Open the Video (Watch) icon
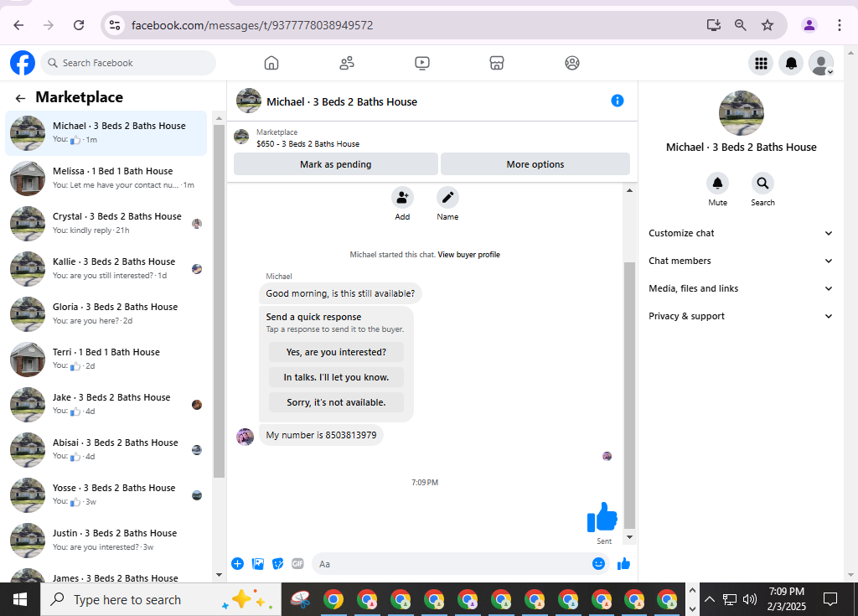The height and width of the screenshot is (616, 858). (x=422, y=63)
